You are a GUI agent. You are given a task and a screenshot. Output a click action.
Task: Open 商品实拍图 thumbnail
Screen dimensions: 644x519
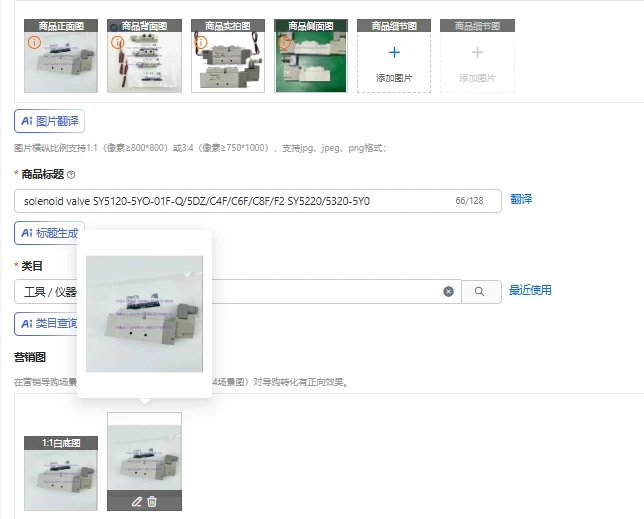(228, 56)
